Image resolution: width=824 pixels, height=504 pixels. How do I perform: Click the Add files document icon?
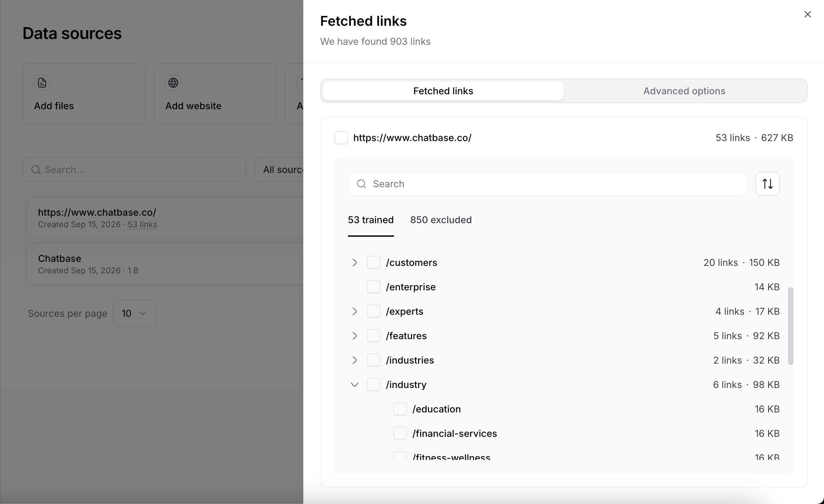tap(42, 83)
